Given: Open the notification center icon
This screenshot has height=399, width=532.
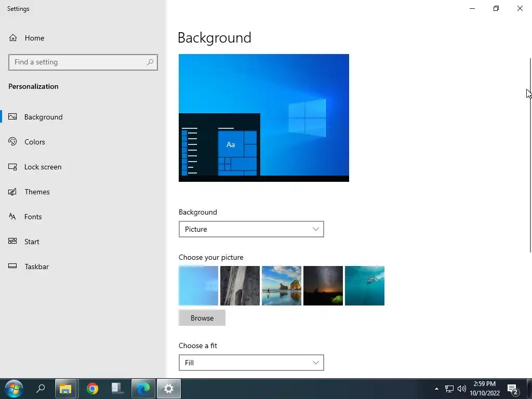Looking at the screenshot, I should (513, 389).
